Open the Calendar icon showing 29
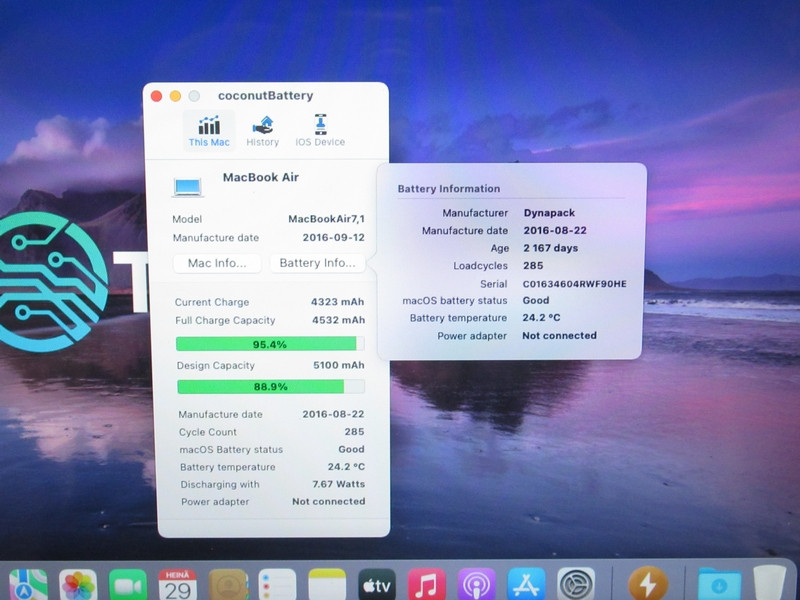The height and width of the screenshot is (600, 800). point(178,585)
